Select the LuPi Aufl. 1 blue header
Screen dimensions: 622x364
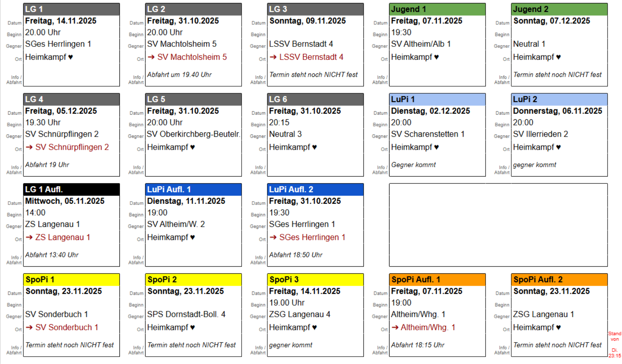[x=193, y=189]
